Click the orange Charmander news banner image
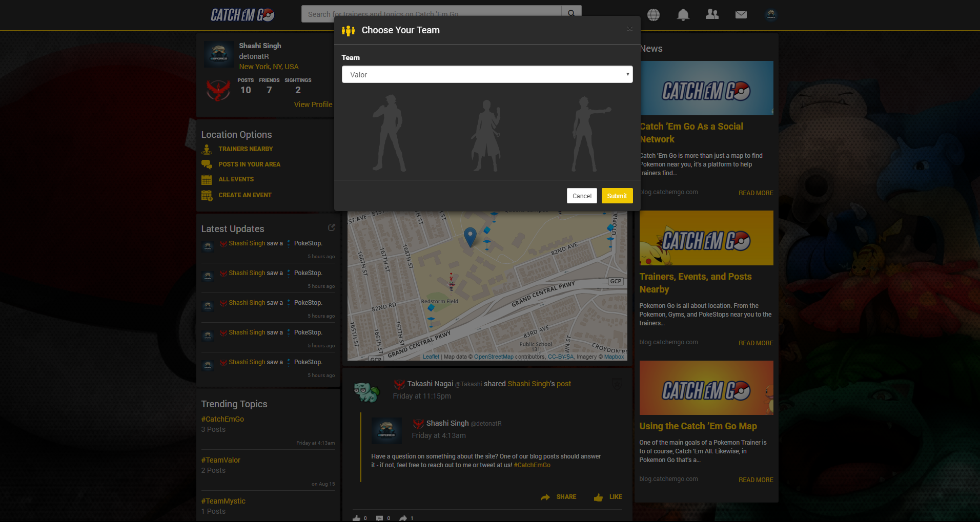 tap(706, 388)
